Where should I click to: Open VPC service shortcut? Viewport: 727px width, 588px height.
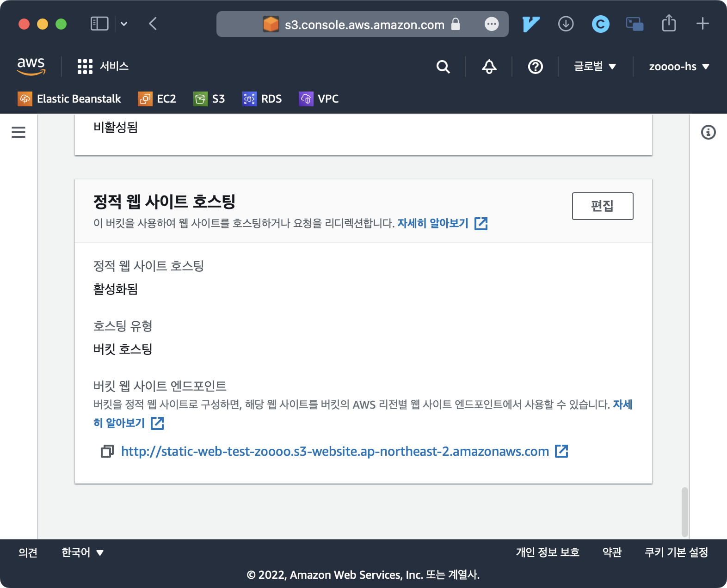(319, 99)
